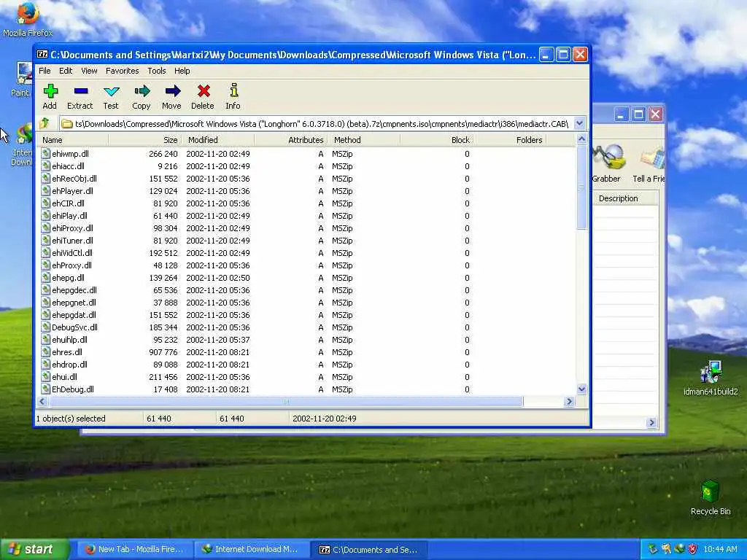747x560 pixels.
Task: Select the ehiTuner.dll row
Action: (x=307, y=241)
